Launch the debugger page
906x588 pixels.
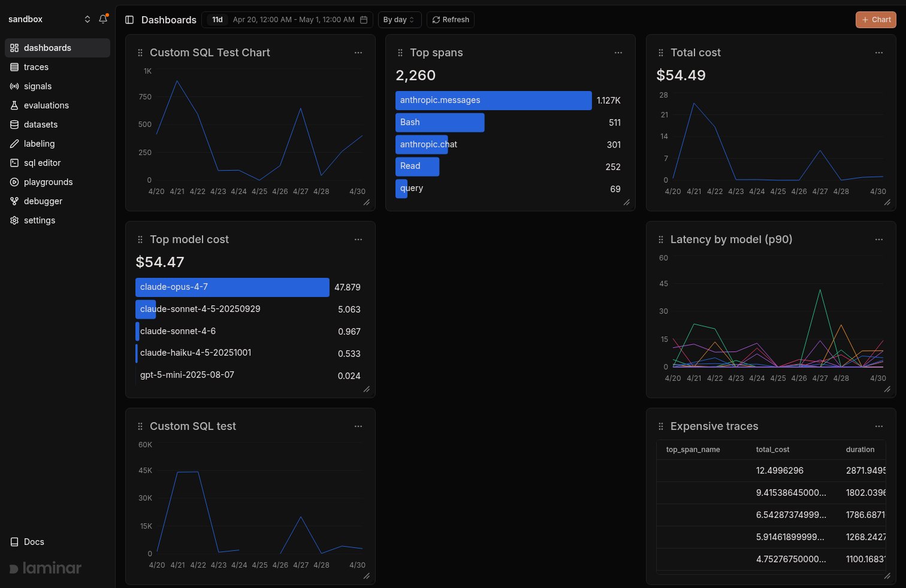pos(58,201)
